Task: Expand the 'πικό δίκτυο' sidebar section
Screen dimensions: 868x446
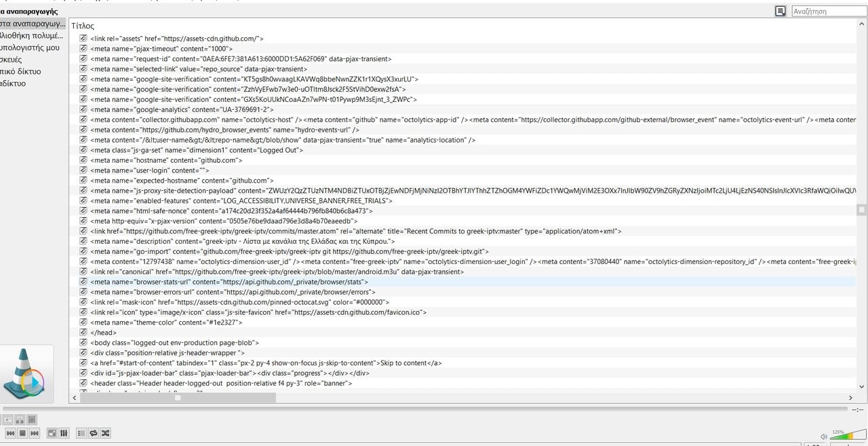Action: coord(20,71)
